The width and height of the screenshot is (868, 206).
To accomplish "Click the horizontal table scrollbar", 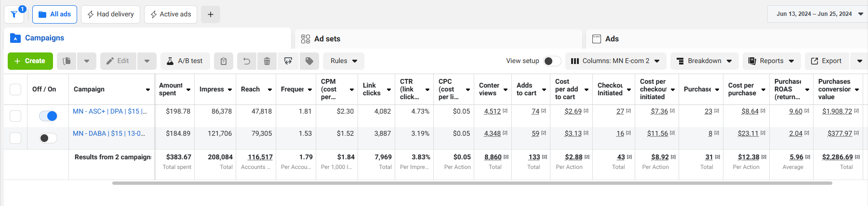I will (x=472, y=183).
